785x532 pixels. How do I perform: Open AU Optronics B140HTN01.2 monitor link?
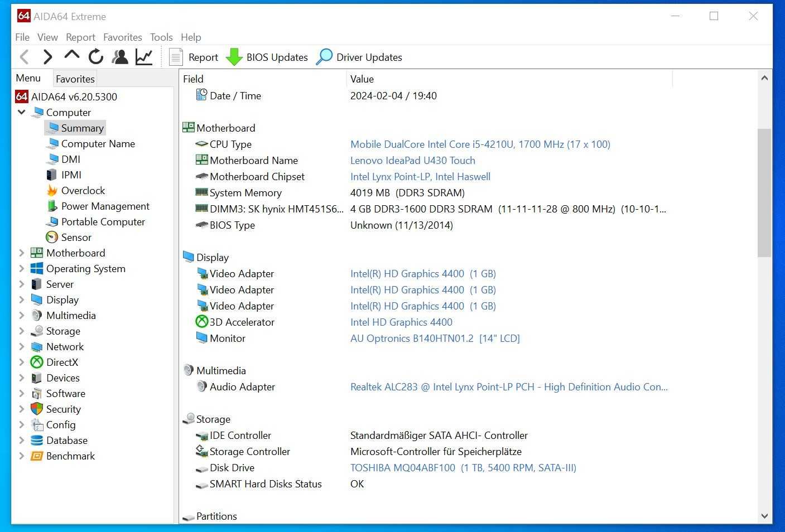pos(435,338)
